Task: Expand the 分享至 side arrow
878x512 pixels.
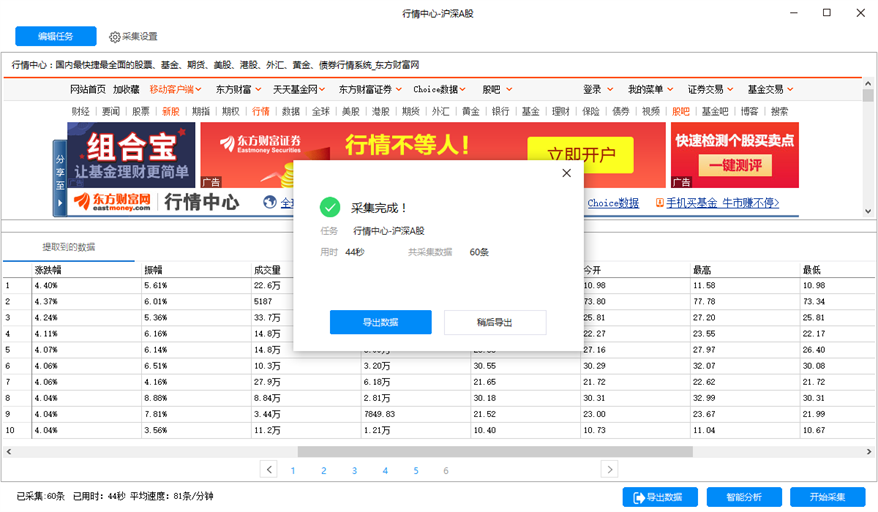Action: tap(59, 203)
